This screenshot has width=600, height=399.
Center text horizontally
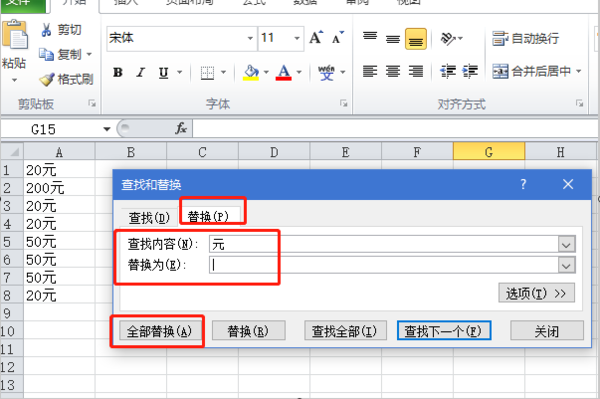coord(393,71)
